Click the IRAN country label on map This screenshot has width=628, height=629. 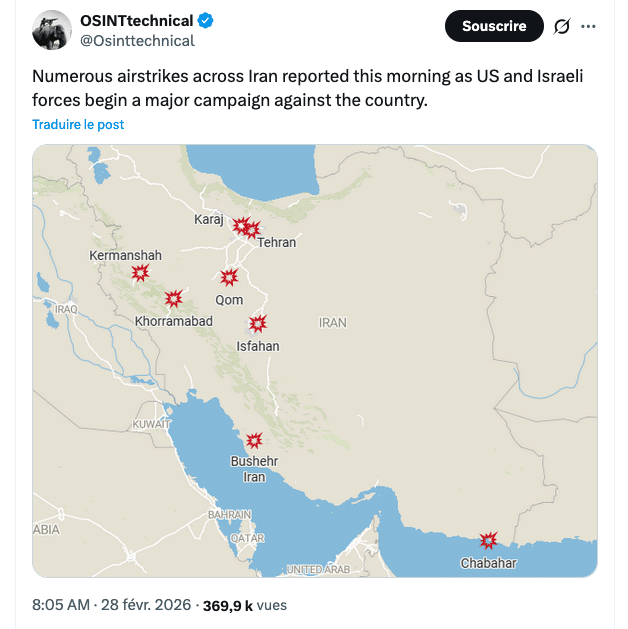(x=333, y=323)
